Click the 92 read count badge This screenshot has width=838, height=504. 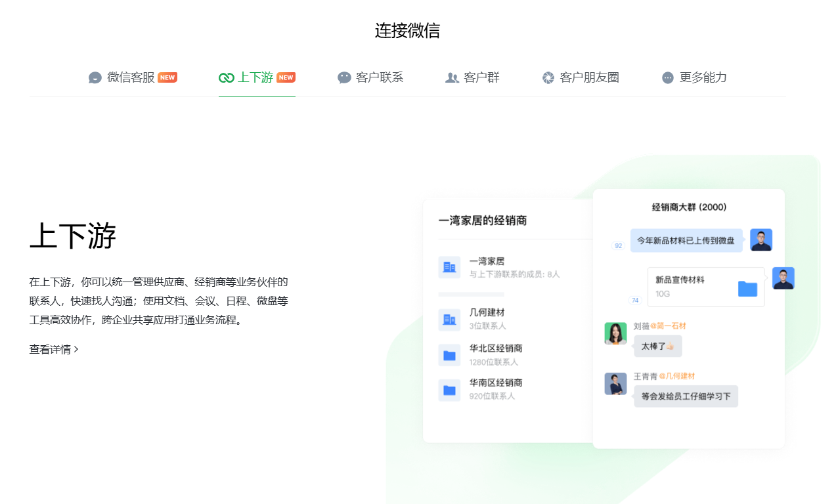(x=618, y=246)
